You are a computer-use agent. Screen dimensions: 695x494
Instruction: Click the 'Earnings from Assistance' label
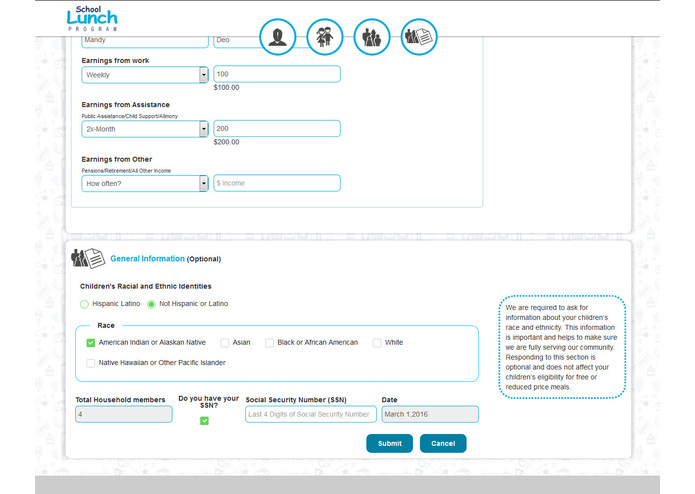tap(125, 105)
